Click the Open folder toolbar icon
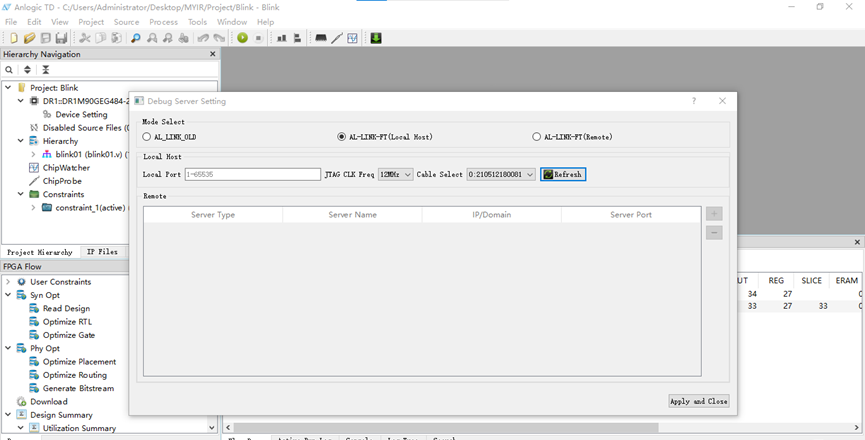Viewport: 865px width, 440px height. [30, 38]
